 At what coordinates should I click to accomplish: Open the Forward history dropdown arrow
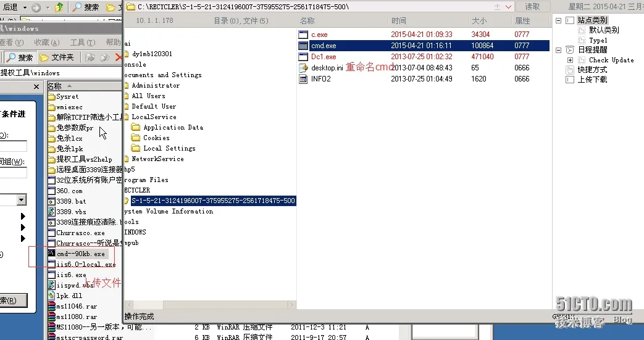[48, 7]
